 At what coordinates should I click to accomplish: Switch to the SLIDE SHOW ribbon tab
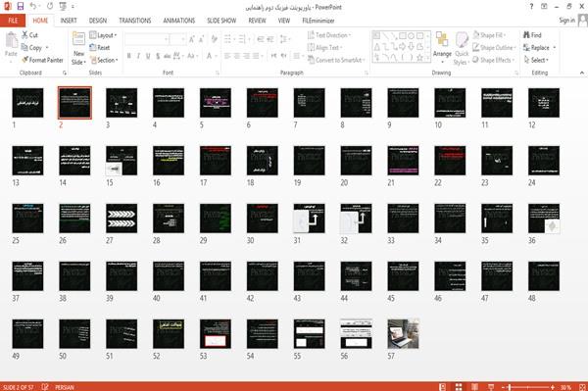click(x=221, y=21)
